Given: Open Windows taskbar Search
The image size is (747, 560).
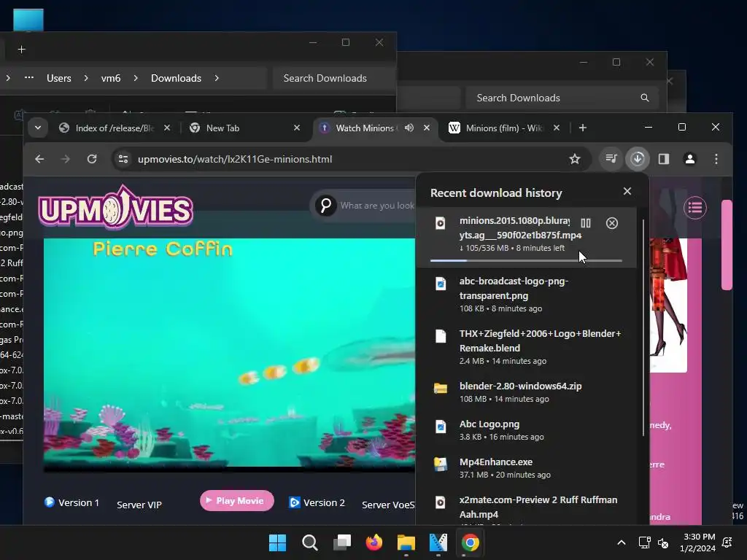Looking at the screenshot, I should 309,542.
